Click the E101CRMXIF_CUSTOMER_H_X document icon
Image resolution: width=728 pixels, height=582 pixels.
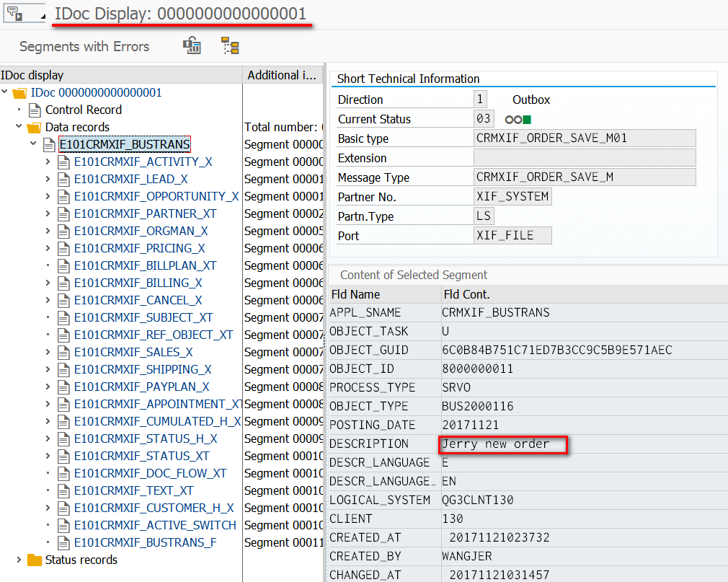63,508
